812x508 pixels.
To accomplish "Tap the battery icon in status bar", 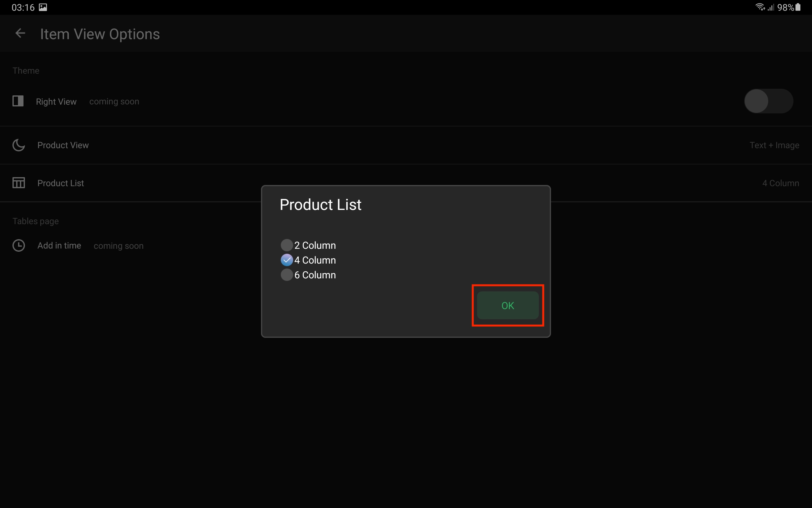I will (x=798, y=7).
